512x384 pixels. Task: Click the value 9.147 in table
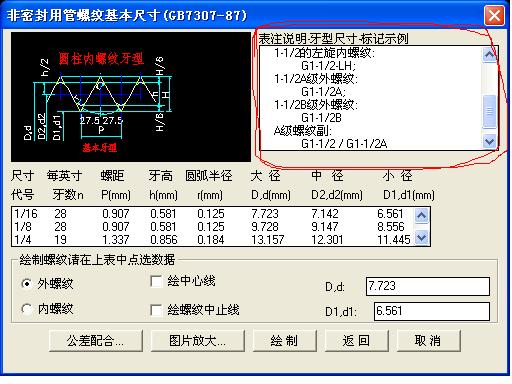pyautogui.click(x=325, y=227)
